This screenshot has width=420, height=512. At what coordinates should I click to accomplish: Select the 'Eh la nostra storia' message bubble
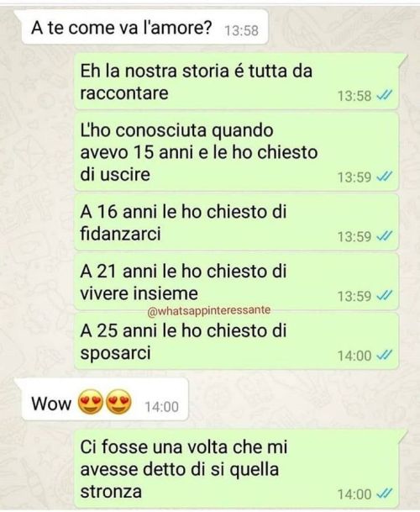237,82
